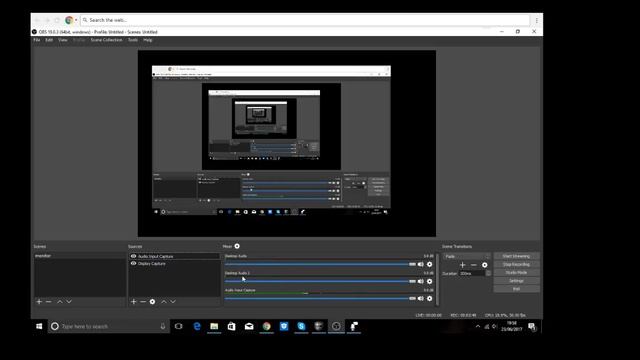Screen dimensions: 640x360
Task: Click the Duration 300ms field
Action: click(471, 273)
